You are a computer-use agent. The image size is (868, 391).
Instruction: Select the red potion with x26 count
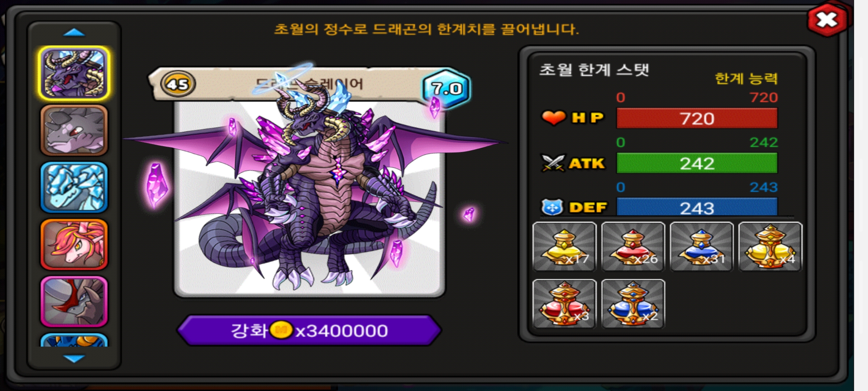(x=633, y=247)
